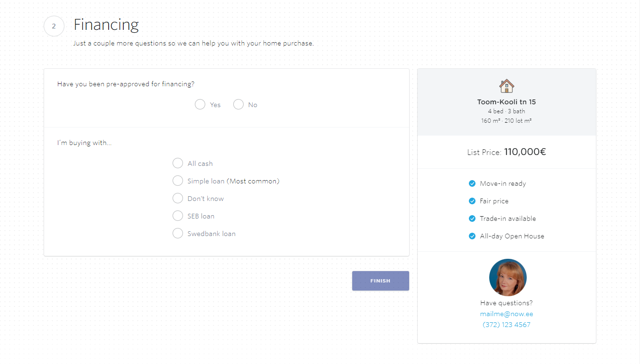Viewport: 640px width, 364px height.
Task: Pick the SEB loan option
Action: pyautogui.click(x=178, y=216)
